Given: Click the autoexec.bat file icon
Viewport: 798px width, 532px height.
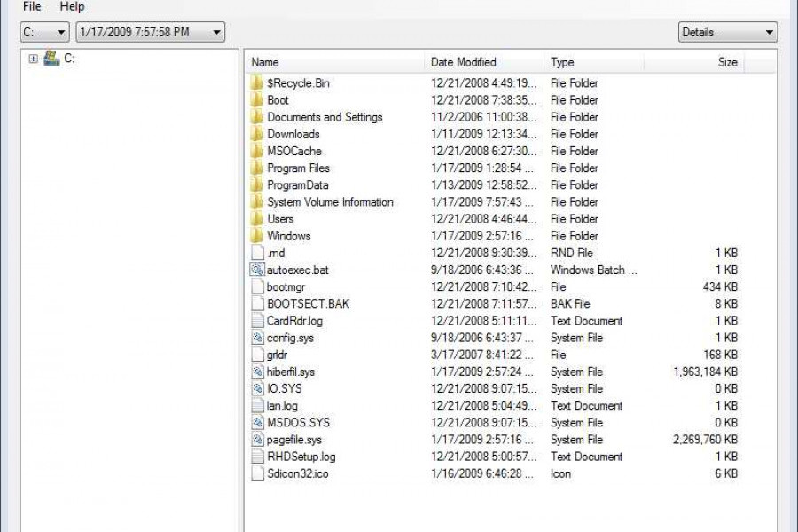Looking at the screenshot, I should 257,270.
